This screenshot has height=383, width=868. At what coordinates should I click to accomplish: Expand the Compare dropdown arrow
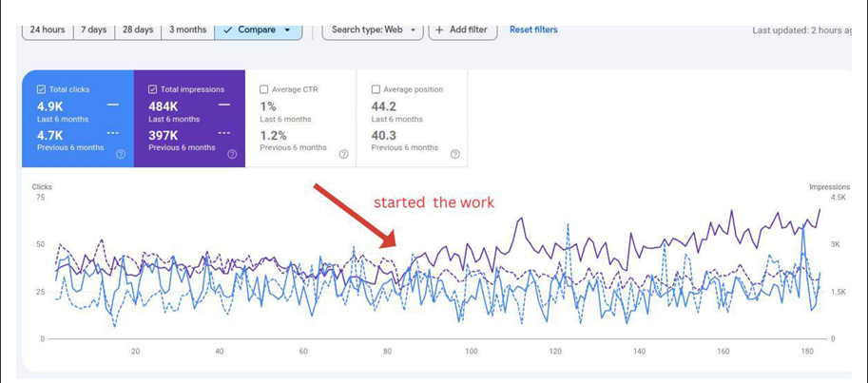(x=287, y=30)
